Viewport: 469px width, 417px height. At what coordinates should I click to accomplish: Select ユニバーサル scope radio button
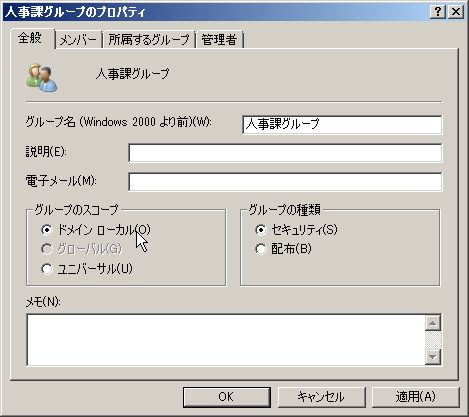point(47,269)
